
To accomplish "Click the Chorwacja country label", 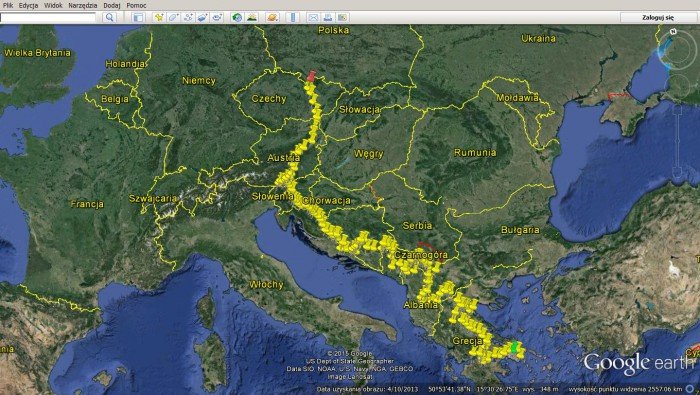I will (326, 201).
